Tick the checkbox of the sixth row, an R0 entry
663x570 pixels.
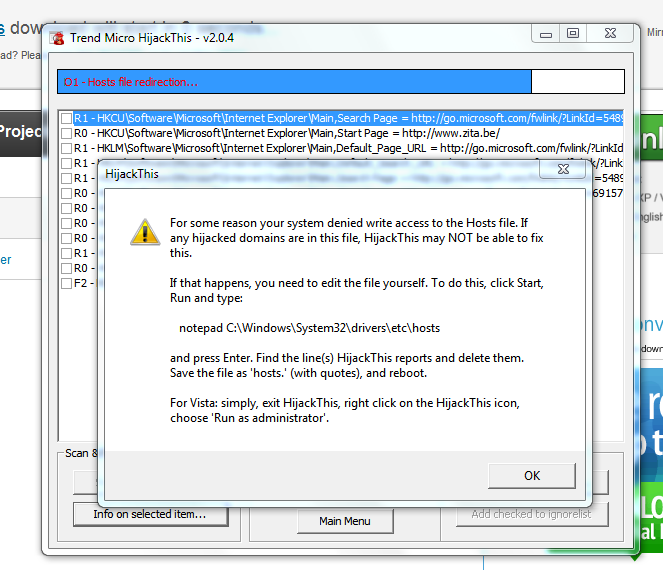(66, 193)
